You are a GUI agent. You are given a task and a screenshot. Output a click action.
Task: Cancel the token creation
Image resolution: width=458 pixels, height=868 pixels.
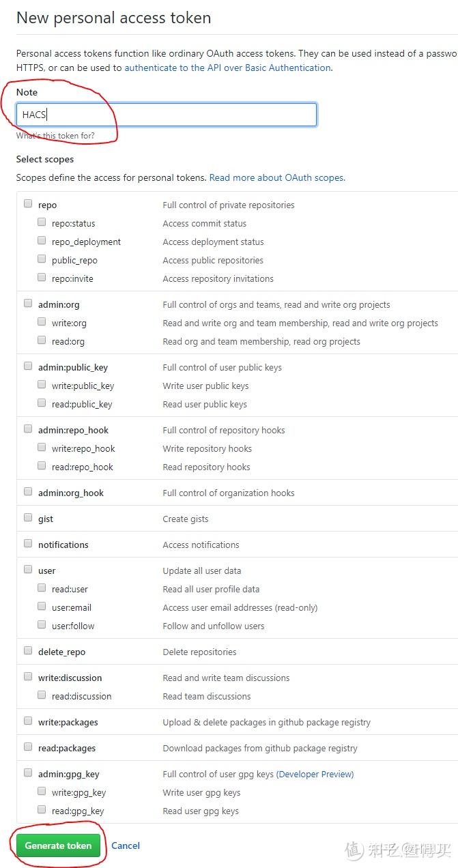(x=126, y=845)
